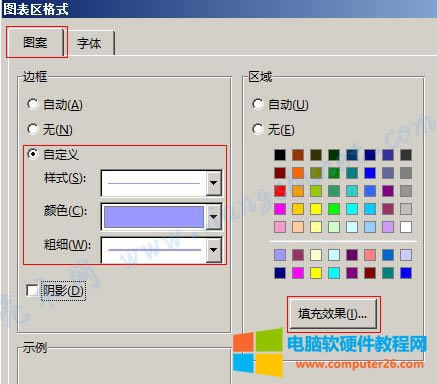Choose 自动(U) area fill option
Image resolution: width=437 pixels, height=384 pixels.
(258, 104)
